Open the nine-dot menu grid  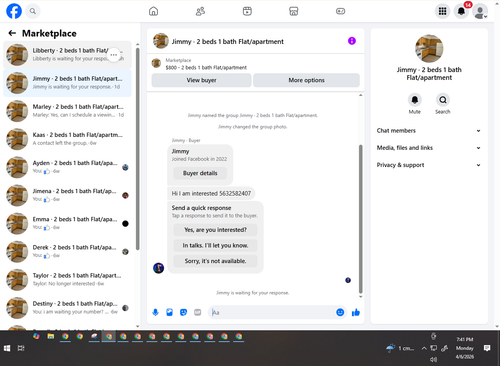tap(442, 11)
